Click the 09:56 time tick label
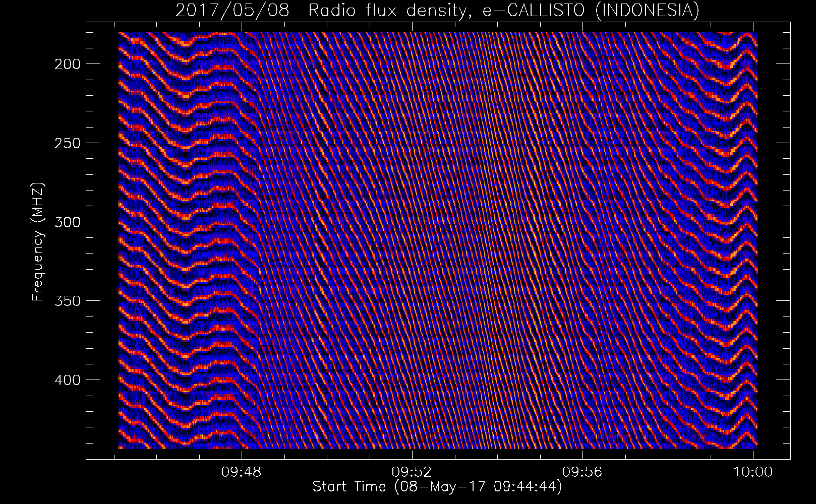This screenshot has width=816, height=504. tap(582, 472)
